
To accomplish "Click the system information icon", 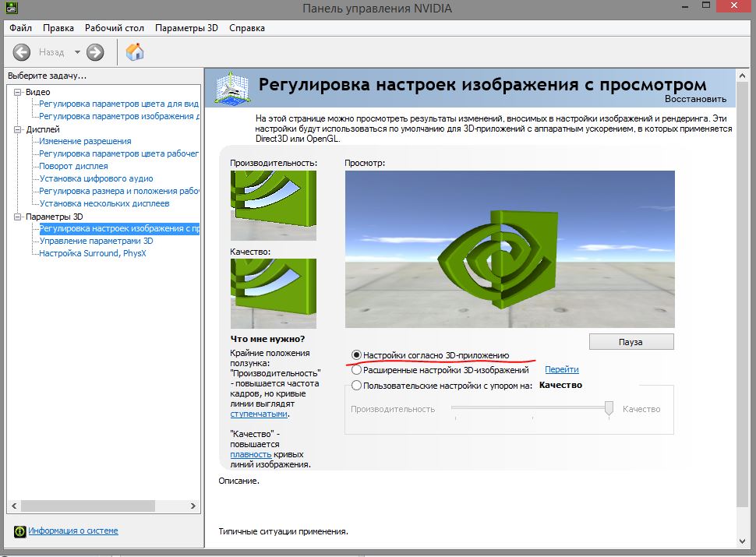I will (x=19, y=531).
